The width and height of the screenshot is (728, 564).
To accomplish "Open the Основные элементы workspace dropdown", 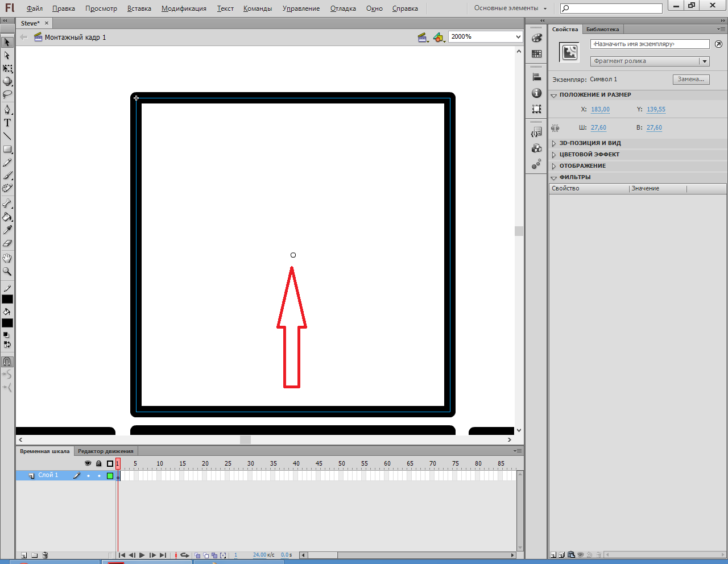I will point(511,8).
